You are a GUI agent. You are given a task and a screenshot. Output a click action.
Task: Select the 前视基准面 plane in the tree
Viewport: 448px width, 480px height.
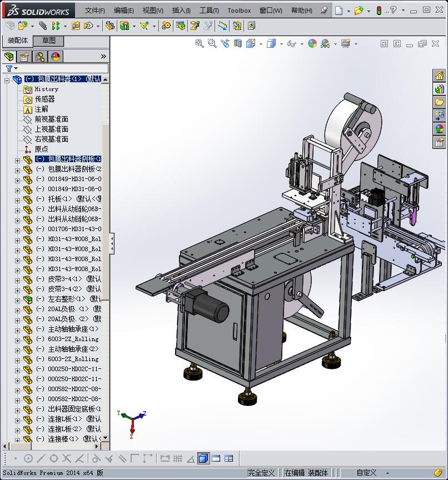pyautogui.click(x=52, y=119)
